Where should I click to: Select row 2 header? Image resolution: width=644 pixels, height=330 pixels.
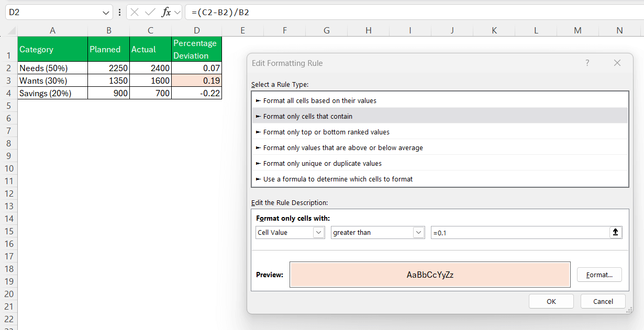[x=8, y=68]
